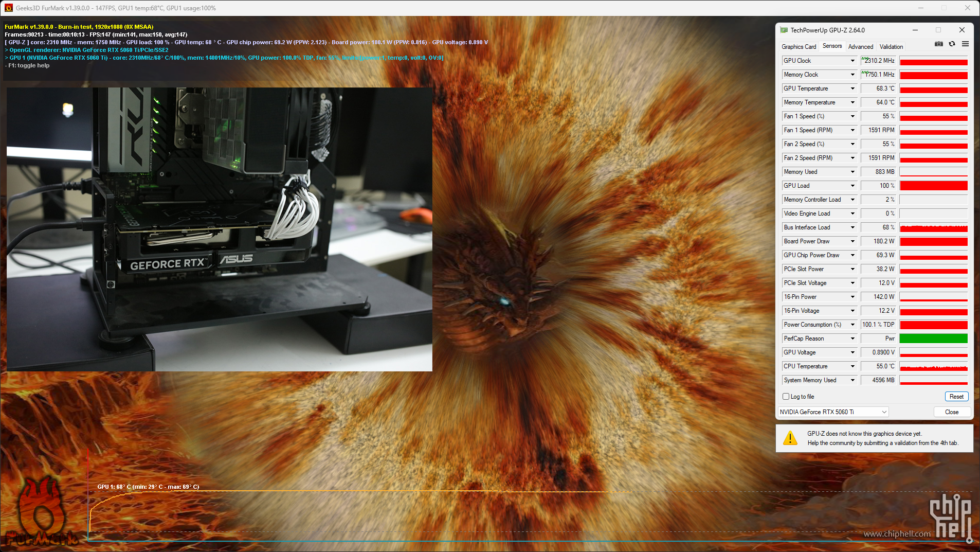Image resolution: width=980 pixels, height=552 pixels.
Task: Click the FurMark burn-in test title line
Action: [x=79, y=27]
